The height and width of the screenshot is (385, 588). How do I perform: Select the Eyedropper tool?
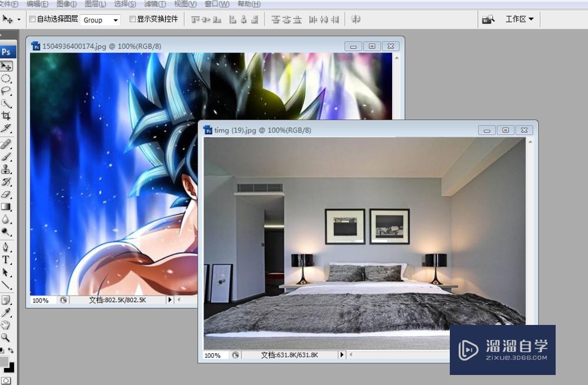coord(6,313)
